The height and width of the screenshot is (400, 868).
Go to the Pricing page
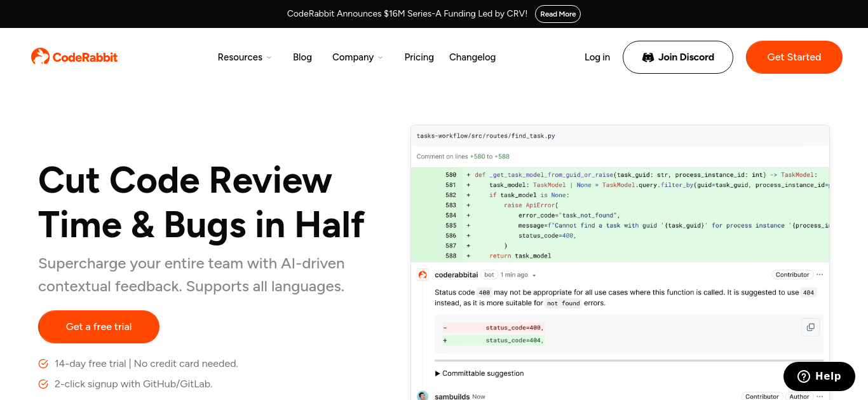click(419, 57)
